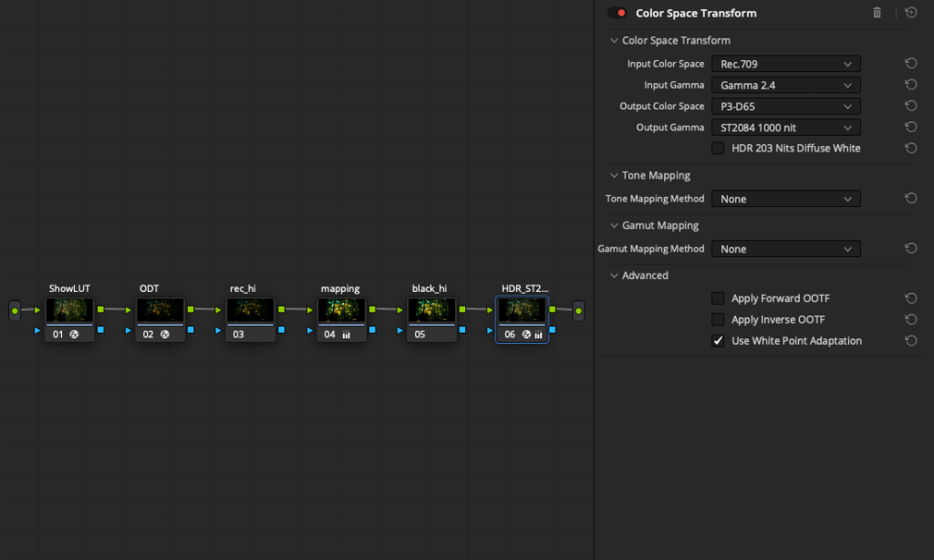Screen dimensions: 934x560
Task: Click green RGB output of ShowLUT node
Action: (100, 309)
